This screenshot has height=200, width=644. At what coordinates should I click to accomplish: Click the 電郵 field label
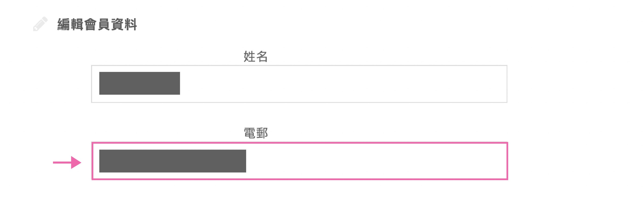coord(255,133)
